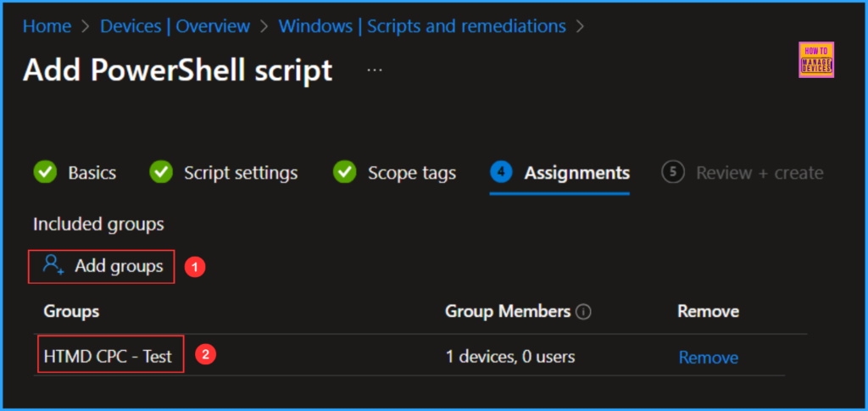The height and width of the screenshot is (411, 868).
Task: Open the Scope tags tab
Action: [x=411, y=173]
